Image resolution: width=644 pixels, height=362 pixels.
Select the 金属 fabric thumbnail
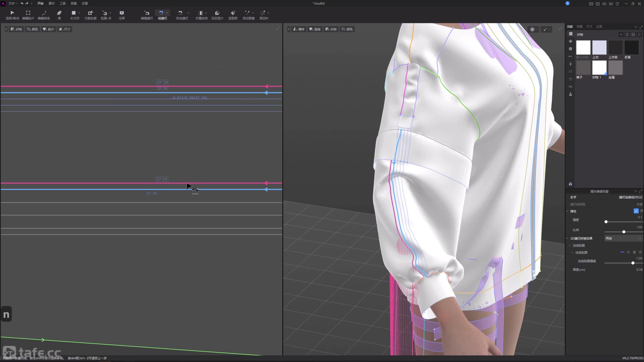click(615, 68)
